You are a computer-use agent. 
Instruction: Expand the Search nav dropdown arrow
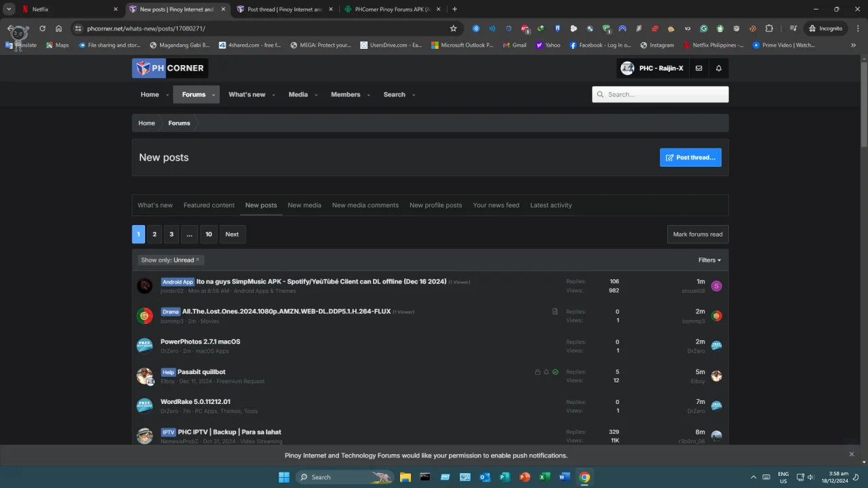point(413,95)
